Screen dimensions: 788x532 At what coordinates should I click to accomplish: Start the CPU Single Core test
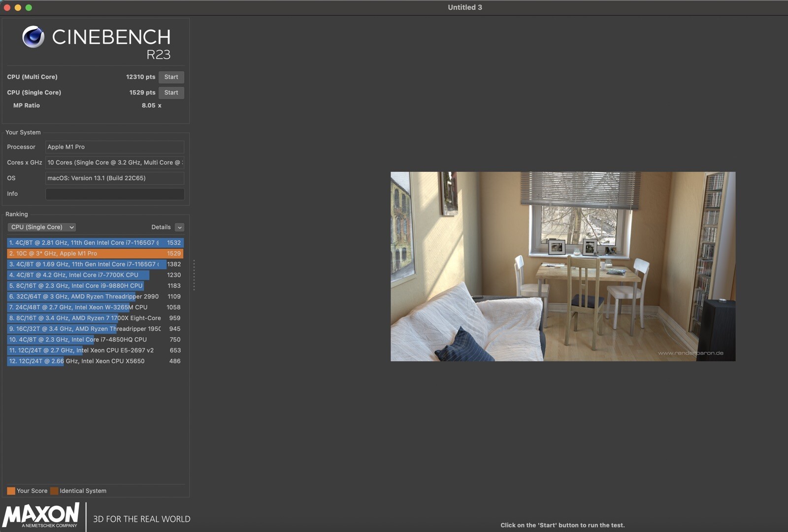[x=171, y=93]
